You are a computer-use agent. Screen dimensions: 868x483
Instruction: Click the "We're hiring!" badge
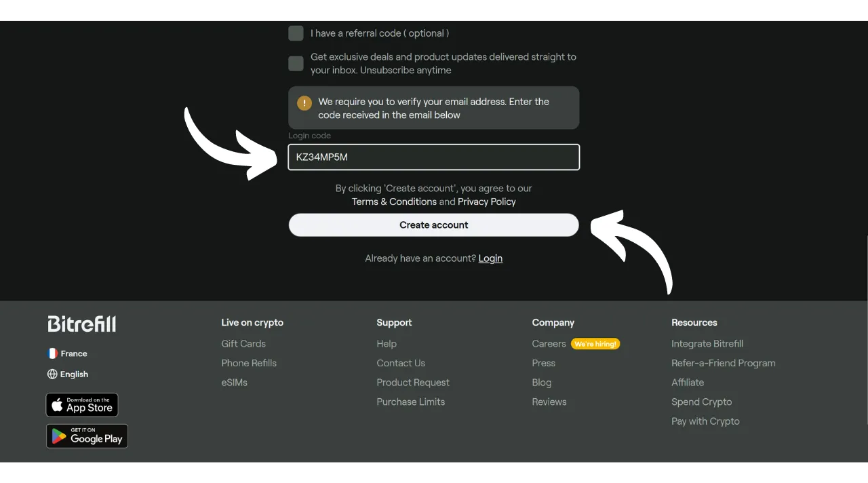[x=595, y=344]
